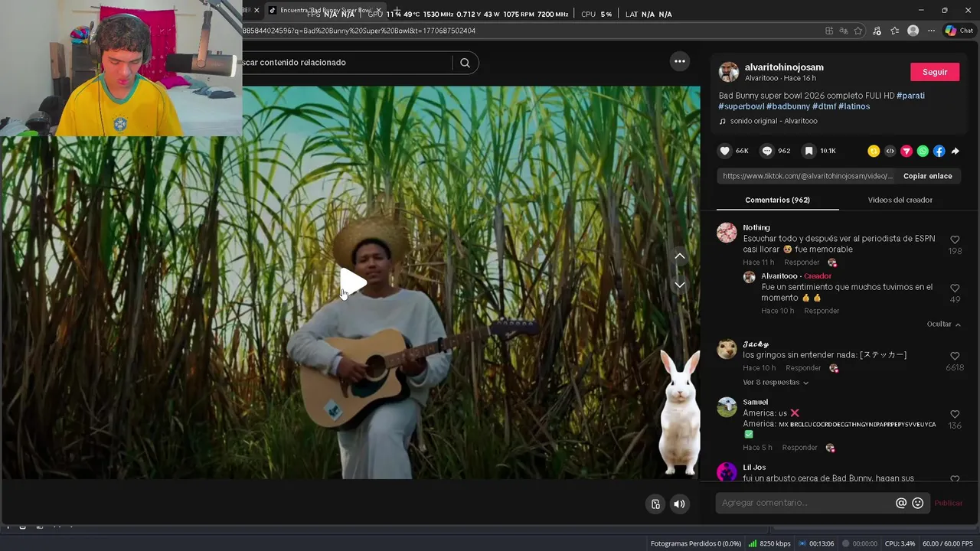Open Samuel's profile avatar
Image resolution: width=980 pixels, height=551 pixels.
click(727, 407)
